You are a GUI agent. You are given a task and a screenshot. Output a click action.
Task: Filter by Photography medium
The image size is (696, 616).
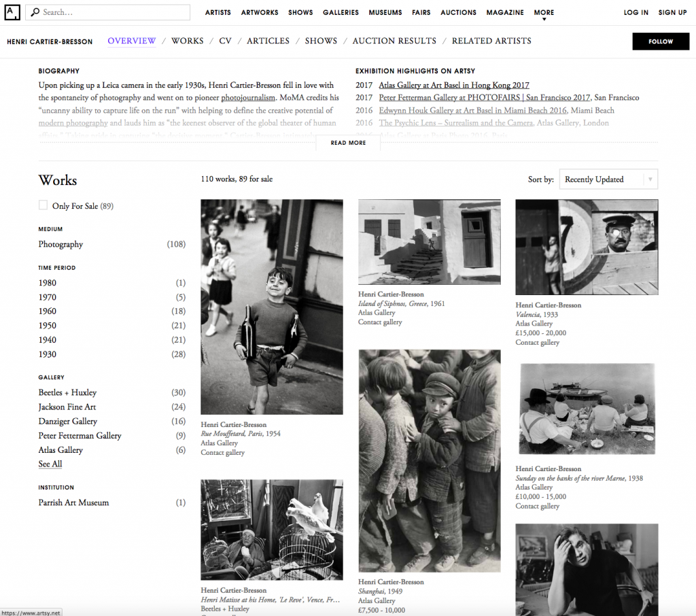click(112, 244)
